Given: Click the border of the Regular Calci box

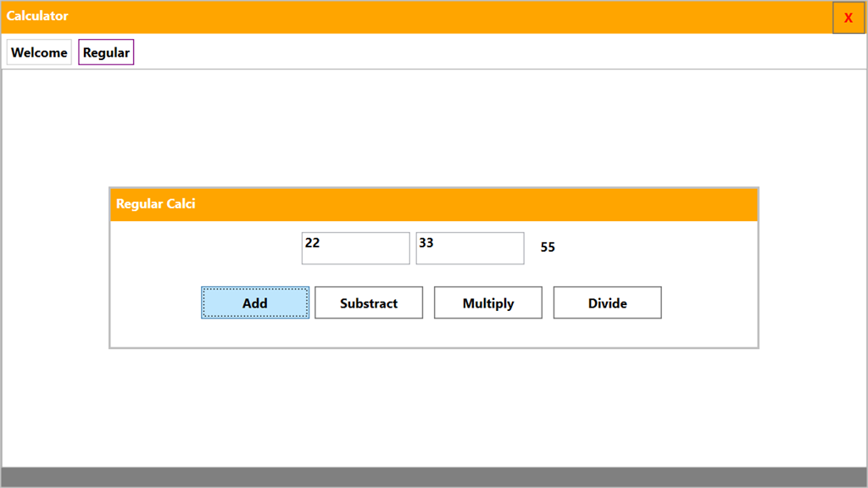Looking at the screenshot, I should point(433,347).
